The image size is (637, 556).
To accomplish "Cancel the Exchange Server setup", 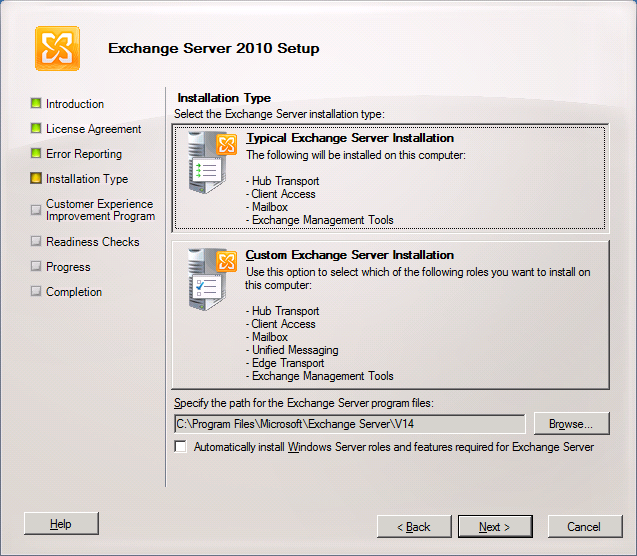I will point(584,526).
